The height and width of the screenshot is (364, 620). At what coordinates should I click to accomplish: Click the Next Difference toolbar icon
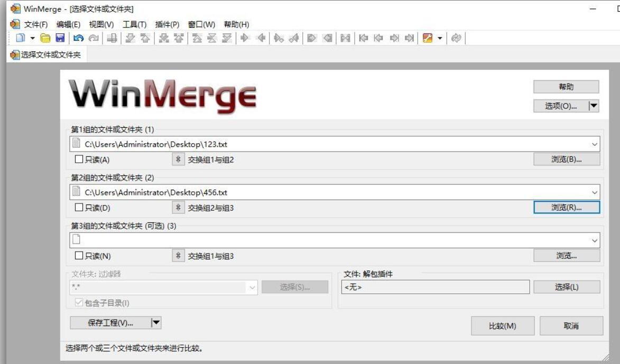[x=130, y=38]
